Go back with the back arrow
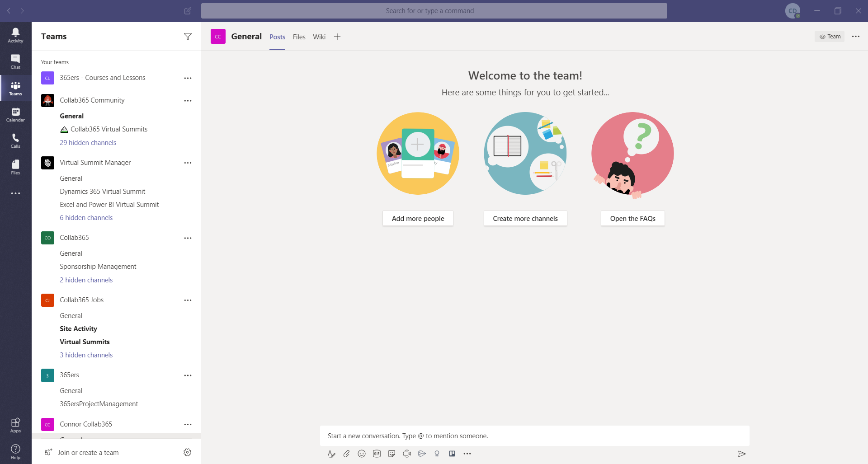Viewport: 868px width, 464px height. [9, 11]
